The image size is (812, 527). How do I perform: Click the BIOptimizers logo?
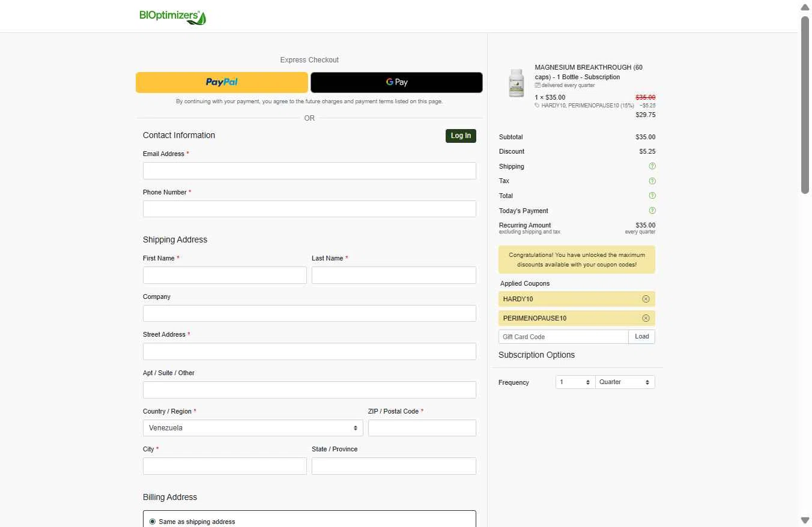click(x=173, y=17)
